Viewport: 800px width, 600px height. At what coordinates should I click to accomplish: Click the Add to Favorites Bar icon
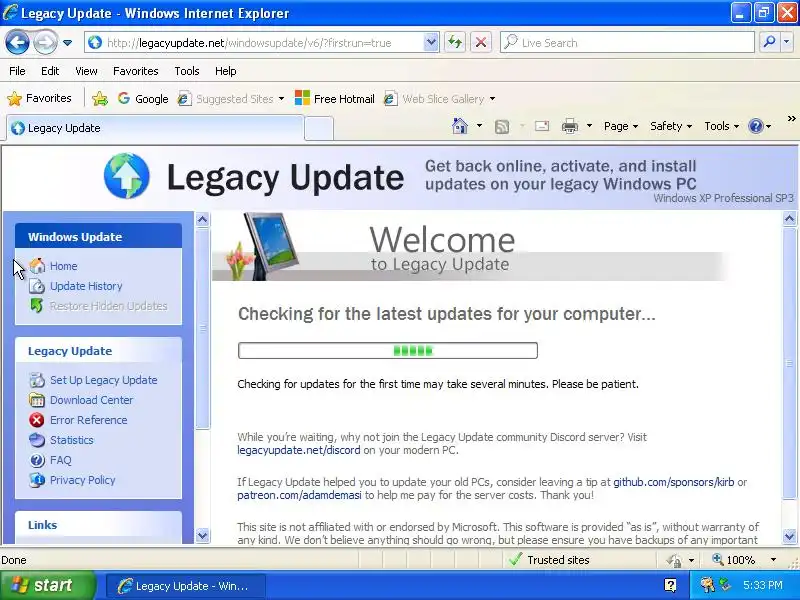(x=99, y=98)
